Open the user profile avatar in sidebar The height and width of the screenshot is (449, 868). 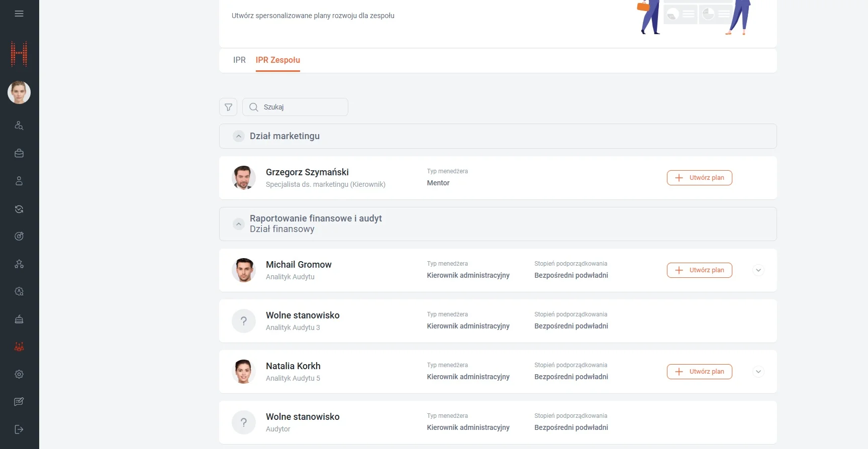(x=19, y=92)
